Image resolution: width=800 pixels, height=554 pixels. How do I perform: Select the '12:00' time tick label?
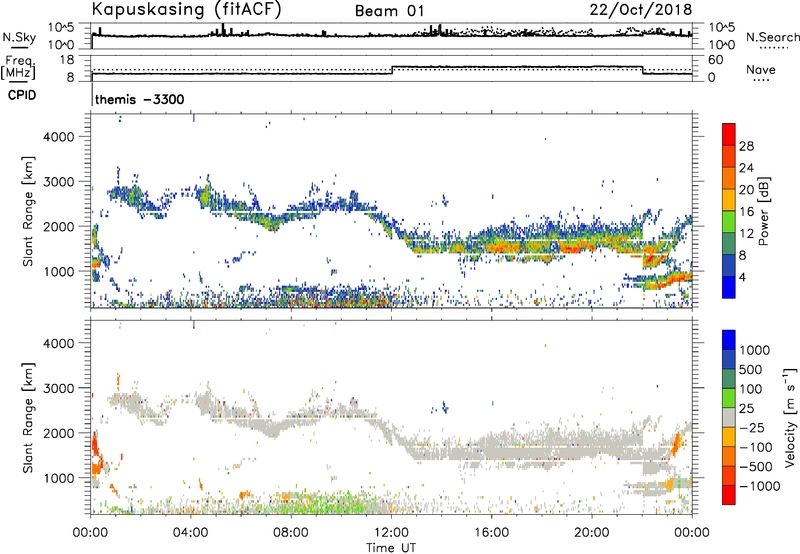(391, 533)
